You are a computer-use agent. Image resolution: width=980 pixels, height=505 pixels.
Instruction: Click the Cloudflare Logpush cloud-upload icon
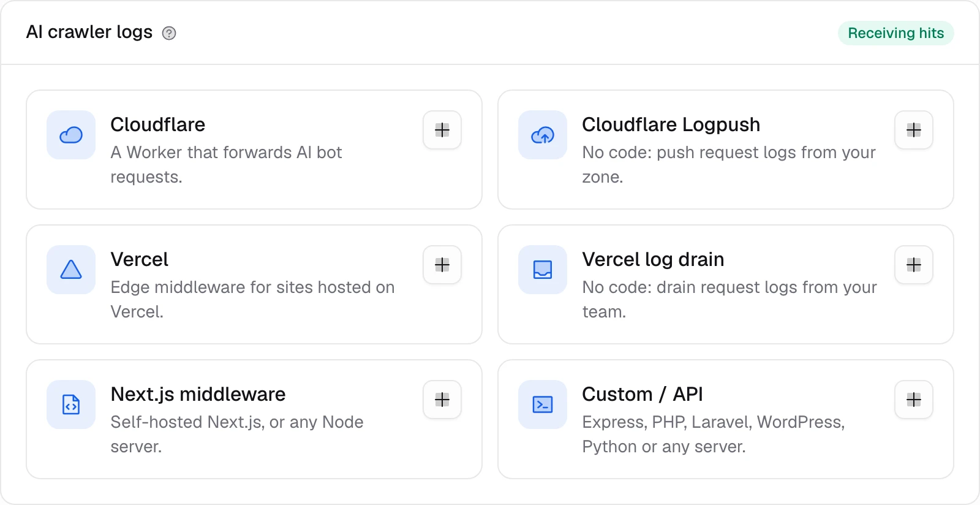pyautogui.click(x=543, y=135)
